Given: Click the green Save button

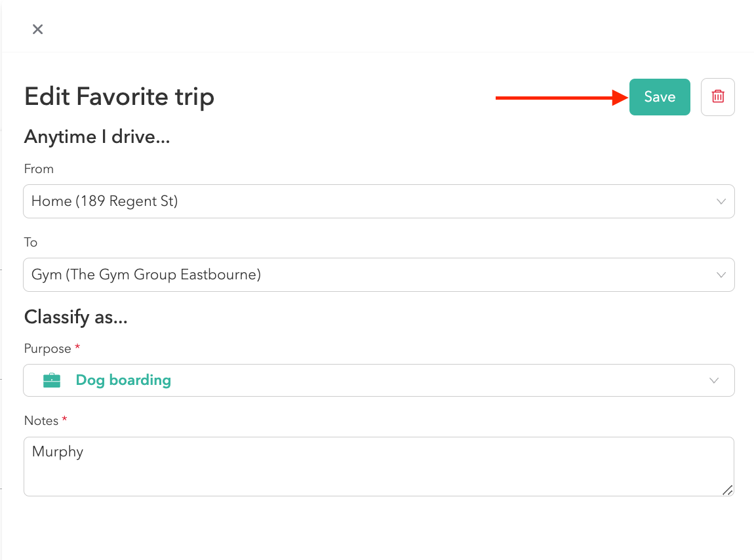Looking at the screenshot, I should point(660,97).
